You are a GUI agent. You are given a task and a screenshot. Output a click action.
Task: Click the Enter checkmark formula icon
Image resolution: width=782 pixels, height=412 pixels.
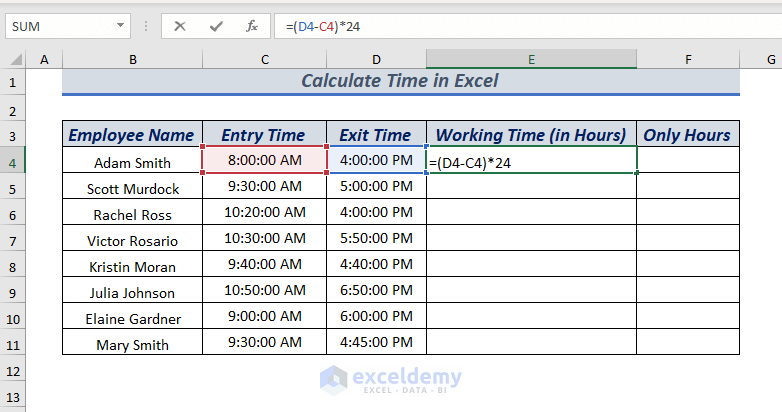216,26
